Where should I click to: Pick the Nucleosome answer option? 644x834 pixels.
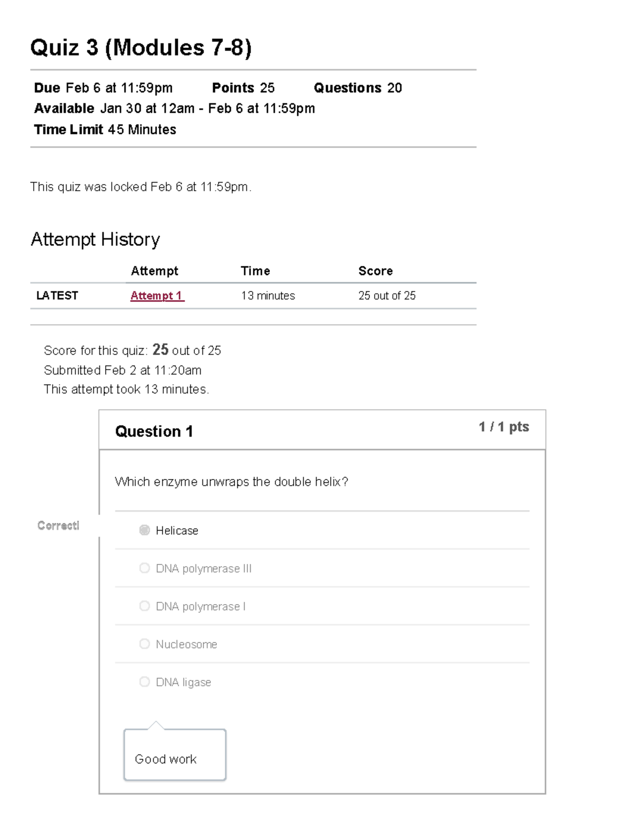click(144, 644)
